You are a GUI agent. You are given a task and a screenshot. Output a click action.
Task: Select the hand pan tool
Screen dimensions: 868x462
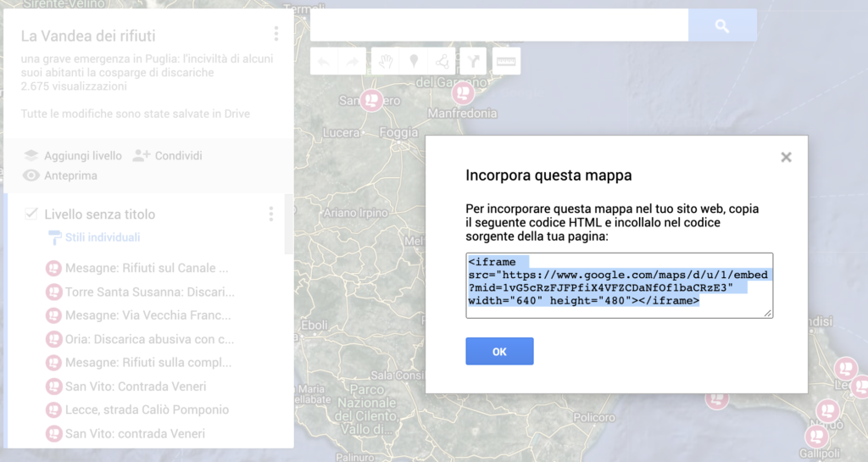386,61
